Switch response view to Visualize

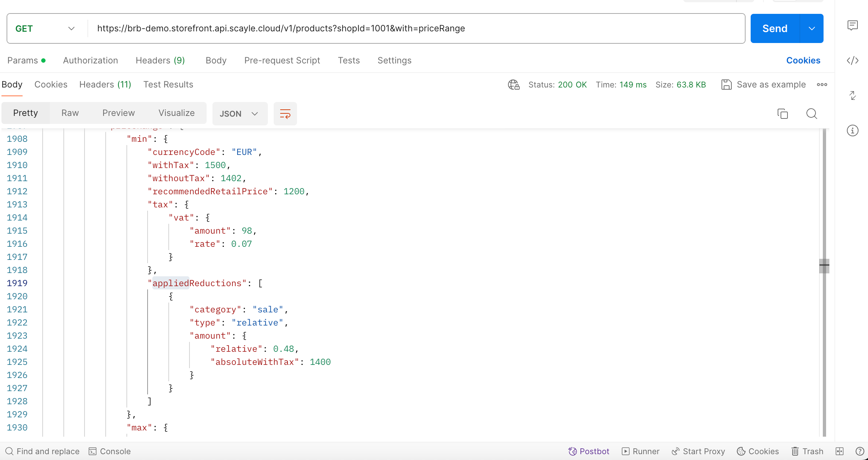[x=176, y=113]
